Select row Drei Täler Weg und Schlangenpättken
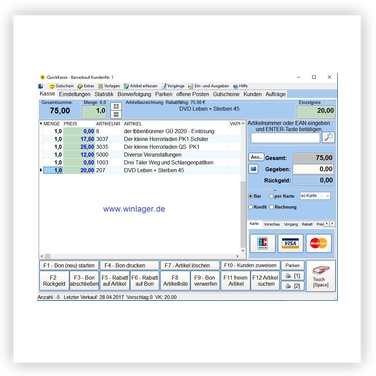Screen dimensions: 376x376 point(140,162)
